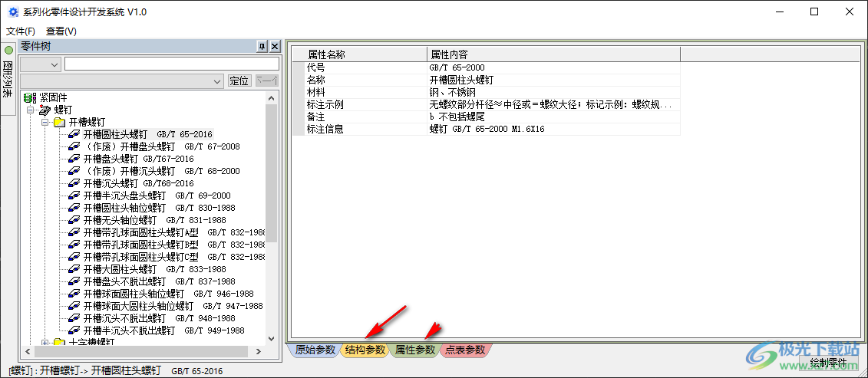The width and height of the screenshot is (868, 378).
Task: Click the 属性内容 column header
Action: point(553,54)
